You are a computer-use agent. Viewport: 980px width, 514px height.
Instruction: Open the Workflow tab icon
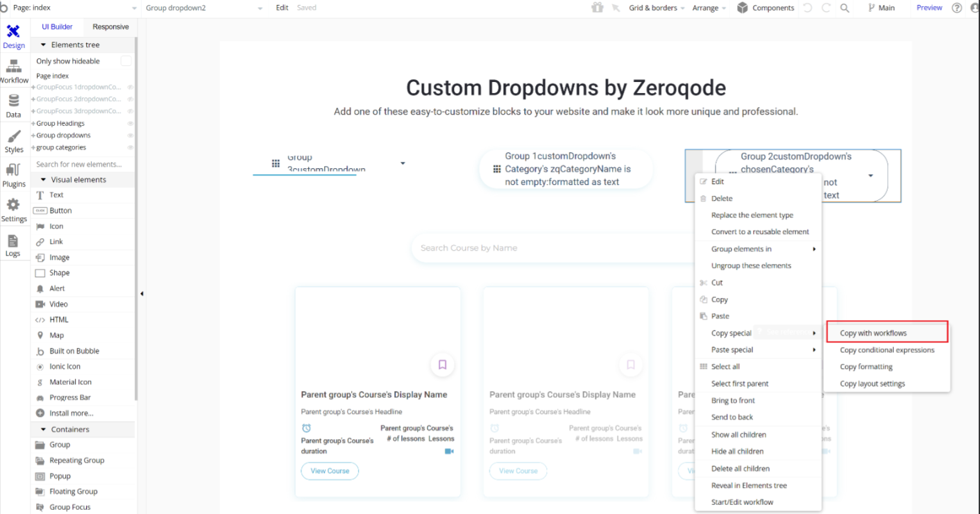click(x=13, y=72)
